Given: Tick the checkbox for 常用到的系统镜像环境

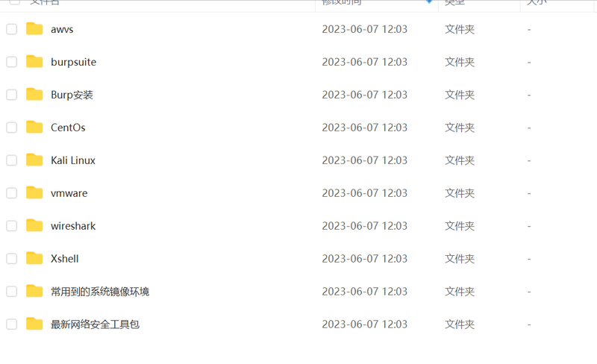Looking at the screenshot, I should (x=12, y=291).
